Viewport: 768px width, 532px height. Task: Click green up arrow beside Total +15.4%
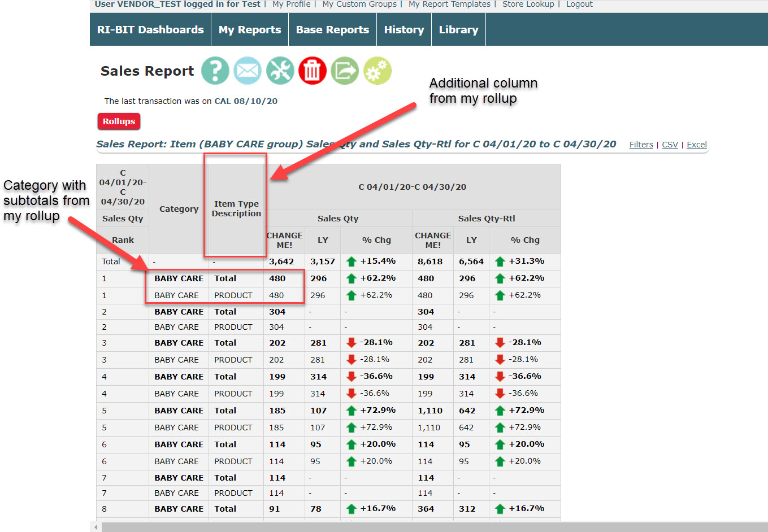point(352,261)
